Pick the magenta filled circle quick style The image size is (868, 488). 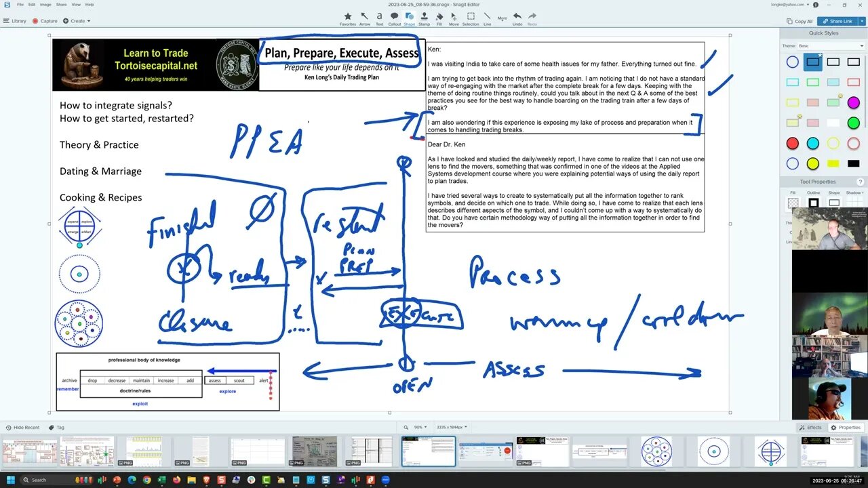click(x=853, y=103)
